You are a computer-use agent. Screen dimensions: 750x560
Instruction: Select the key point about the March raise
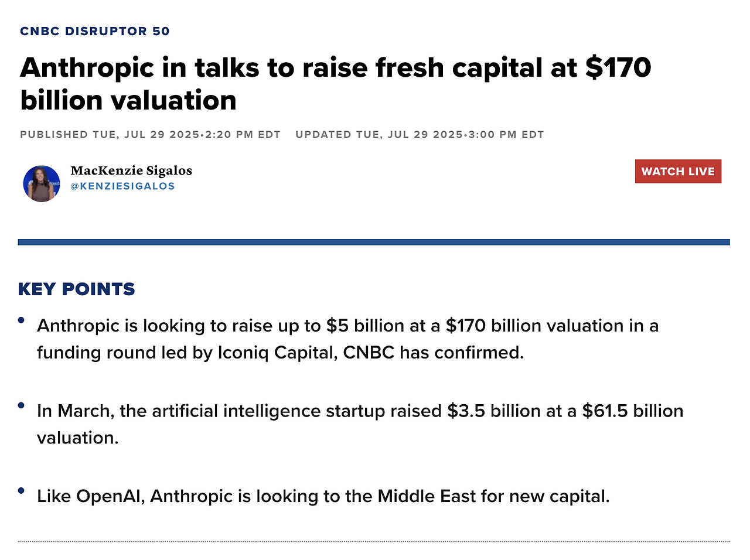click(360, 424)
